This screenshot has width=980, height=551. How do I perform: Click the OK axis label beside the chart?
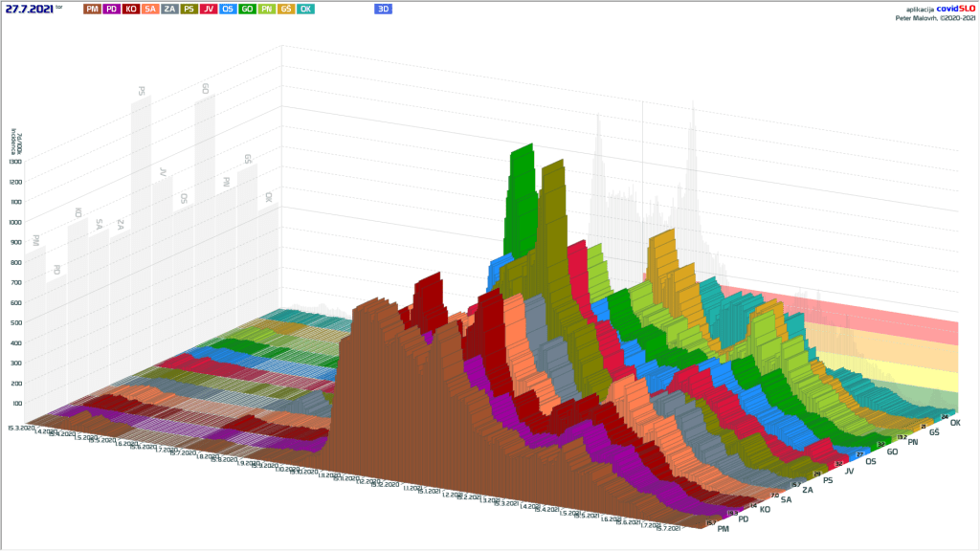(x=955, y=423)
